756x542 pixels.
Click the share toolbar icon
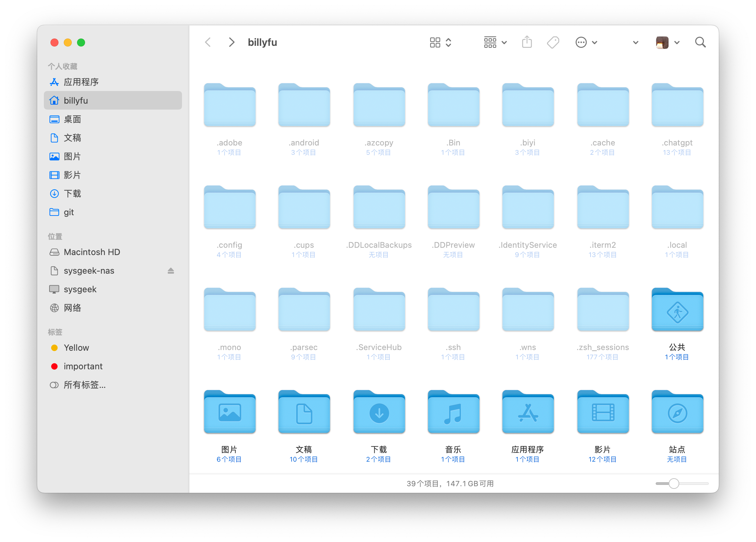[x=527, y=42]
